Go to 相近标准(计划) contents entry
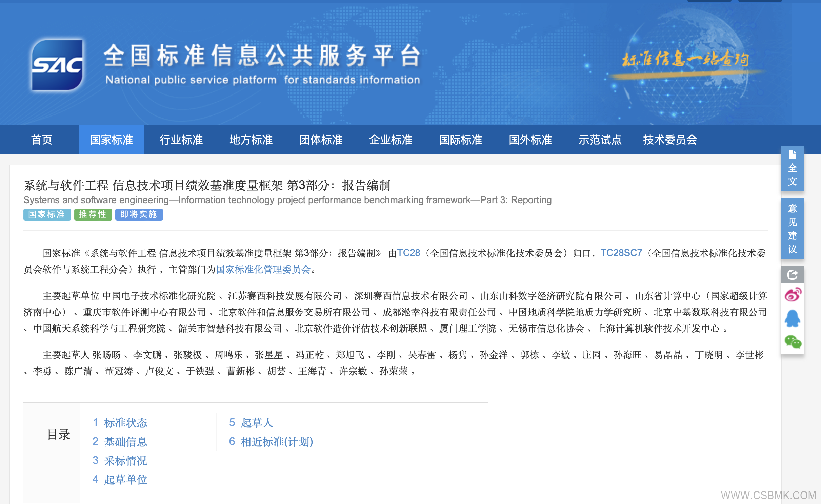 pyautogui.click(x=276, y=442)
